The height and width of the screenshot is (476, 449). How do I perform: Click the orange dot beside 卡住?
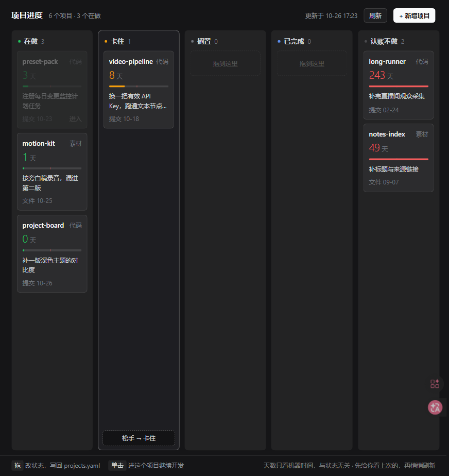pyautogui.click(x=106, y=41)
